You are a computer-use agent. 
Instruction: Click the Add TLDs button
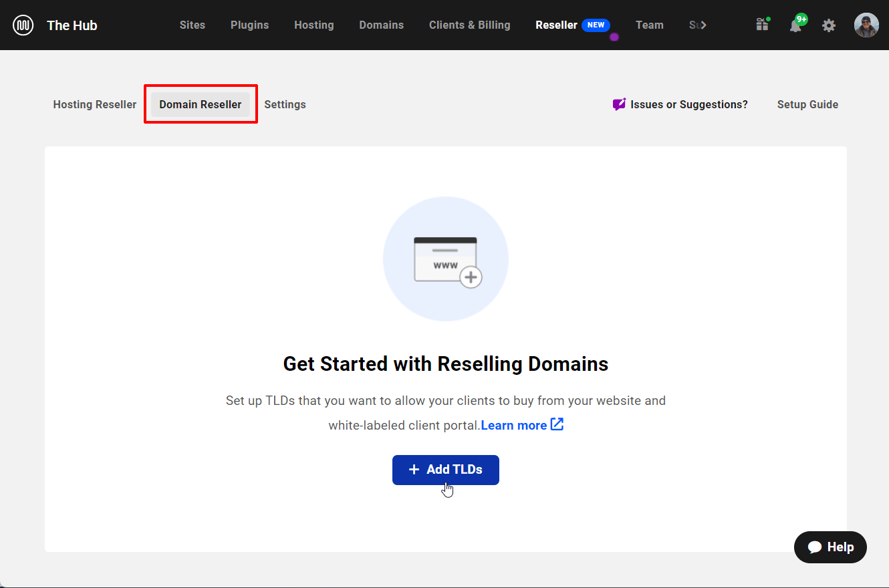(445, 470)
